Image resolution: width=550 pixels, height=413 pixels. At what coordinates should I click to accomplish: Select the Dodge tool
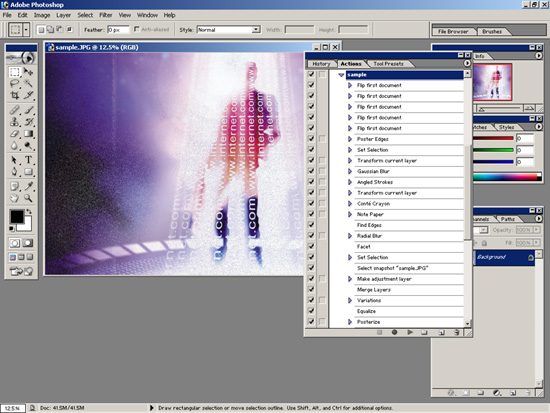(x=28, y=145)
